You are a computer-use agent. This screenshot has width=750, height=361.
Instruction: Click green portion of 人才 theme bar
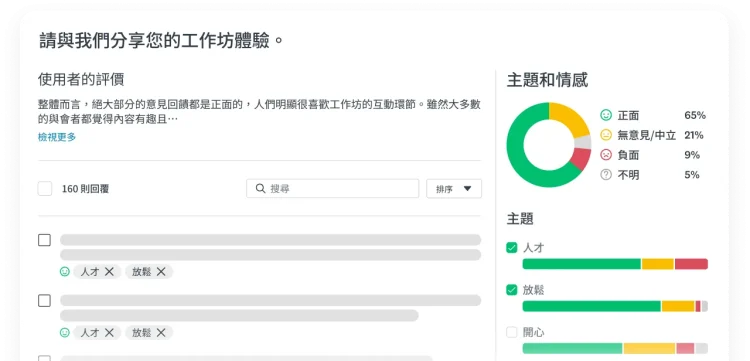tap(582, 264)
